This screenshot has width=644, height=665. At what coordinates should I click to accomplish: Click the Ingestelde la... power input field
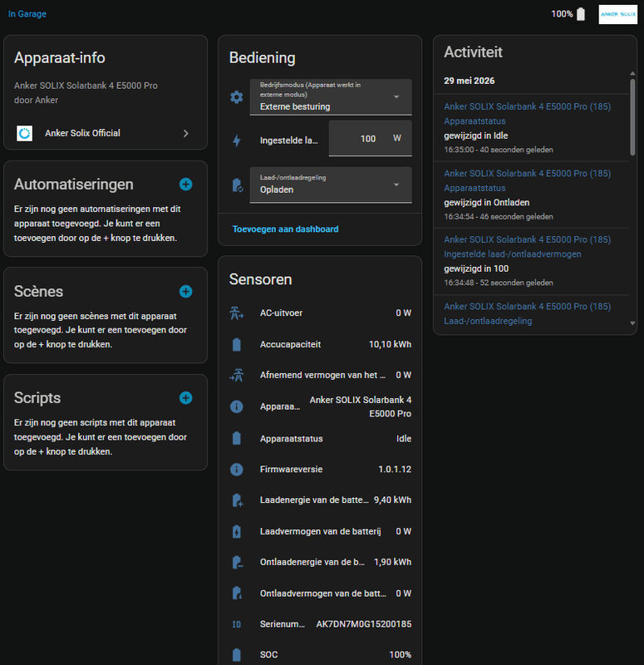tap(370, 138)
